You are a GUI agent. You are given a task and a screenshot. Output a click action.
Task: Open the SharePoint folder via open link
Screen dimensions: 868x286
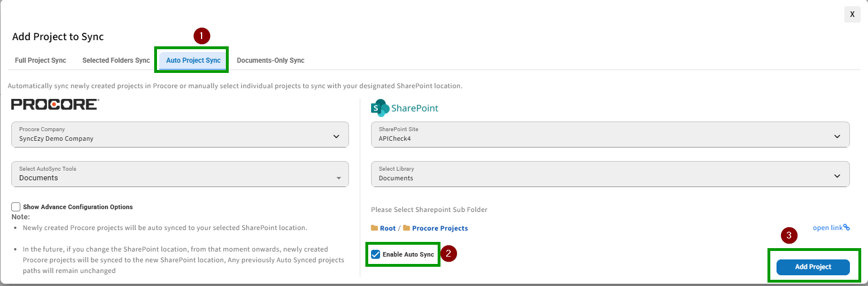828,228
